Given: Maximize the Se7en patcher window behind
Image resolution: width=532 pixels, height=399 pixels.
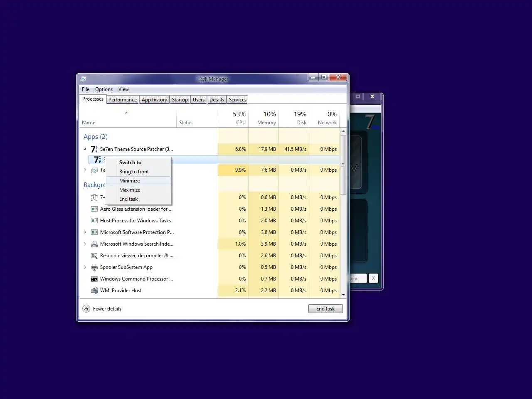Looking at the screenshot, I should 357,96.
